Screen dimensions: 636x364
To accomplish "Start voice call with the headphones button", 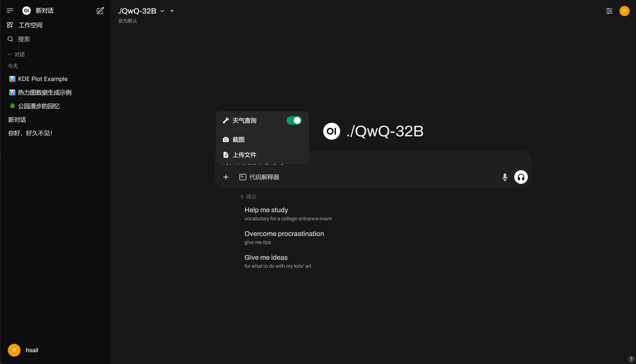I will click(x=521, y=177).
